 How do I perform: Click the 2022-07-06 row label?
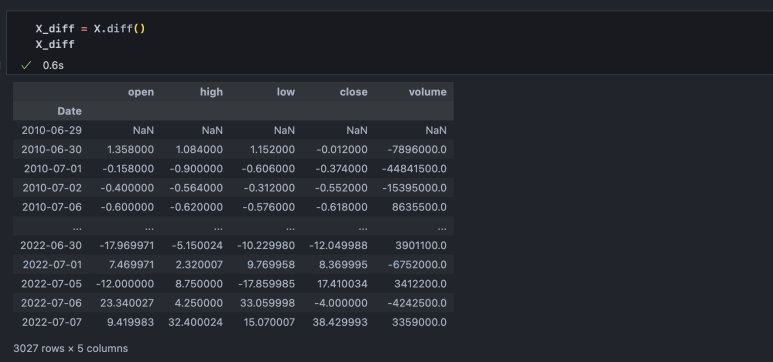click(x=51, y=303)
